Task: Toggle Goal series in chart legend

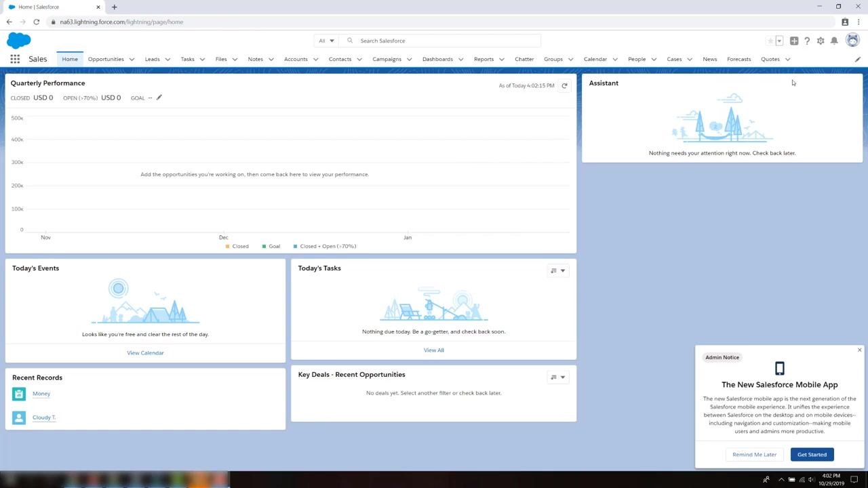Action: click(271, 247)
